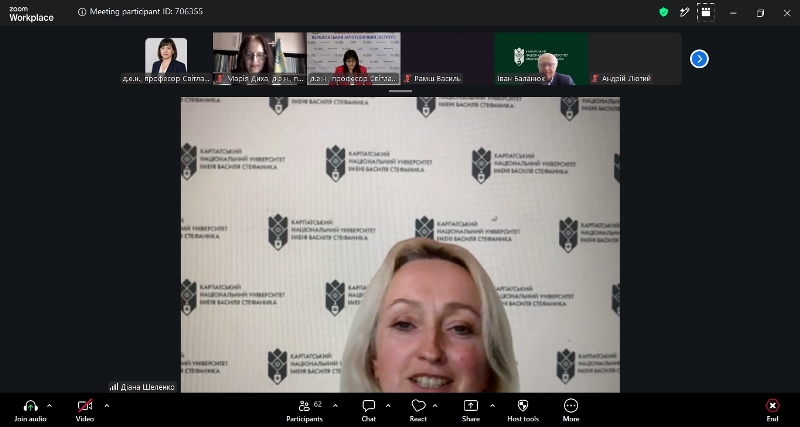The height and width of the screenshot is (427, 800).
Task: Select the Рамш Василь participant tile
Action: [x=447, y=58]
